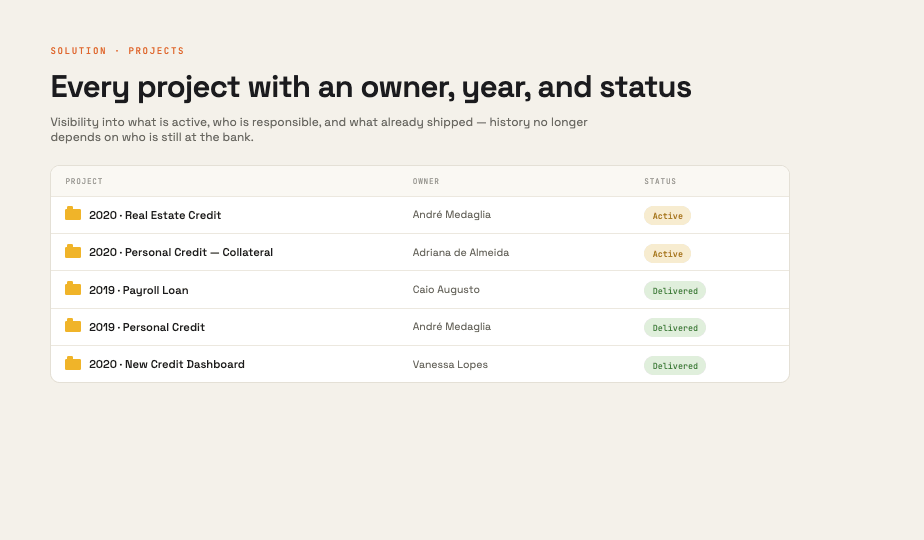Open the 2019 · Personal Credit project

coord(147,327)
